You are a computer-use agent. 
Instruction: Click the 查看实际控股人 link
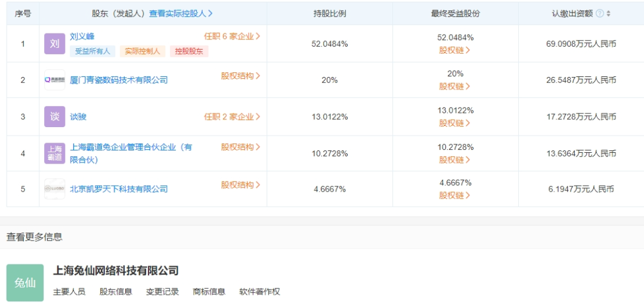[x=181, y=13]
